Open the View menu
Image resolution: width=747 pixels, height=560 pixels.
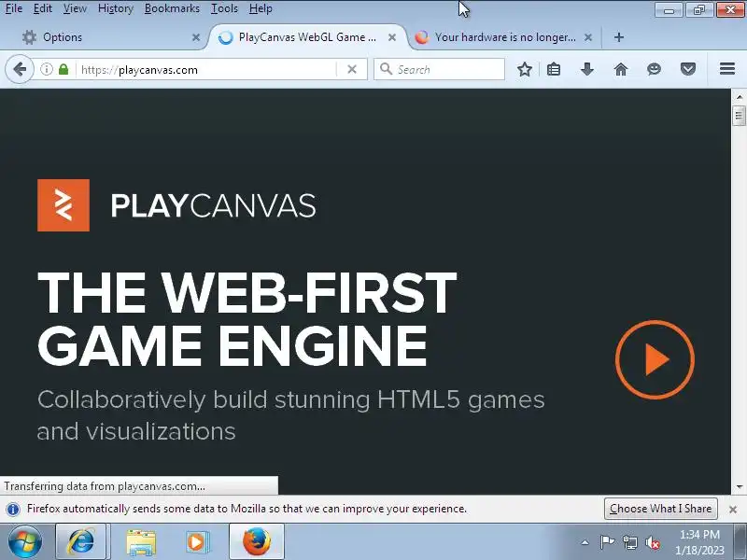75,8
